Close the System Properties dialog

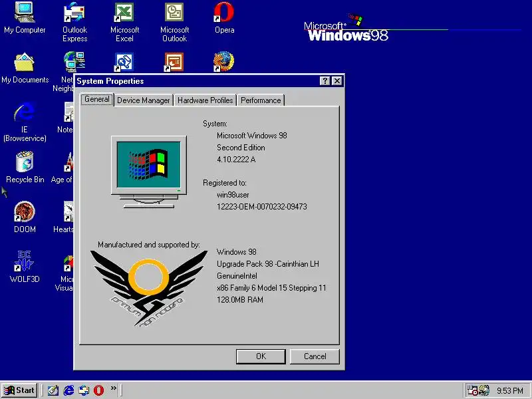[x=336, y=80]
